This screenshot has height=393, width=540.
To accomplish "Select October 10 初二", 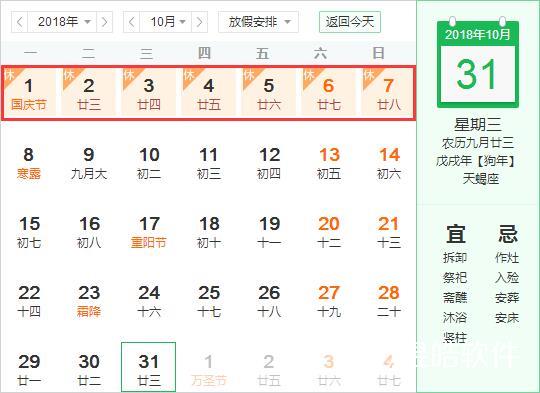I will pyautogui.click(x=149, y=163).
